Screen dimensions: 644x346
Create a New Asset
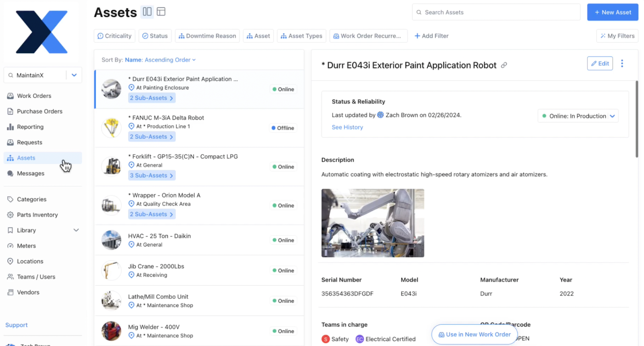(613, 12)
